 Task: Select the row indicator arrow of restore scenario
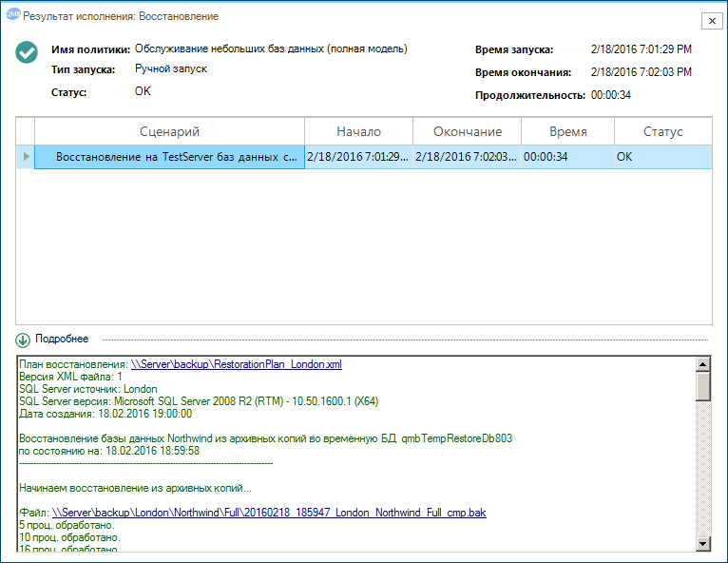[26, 157]
